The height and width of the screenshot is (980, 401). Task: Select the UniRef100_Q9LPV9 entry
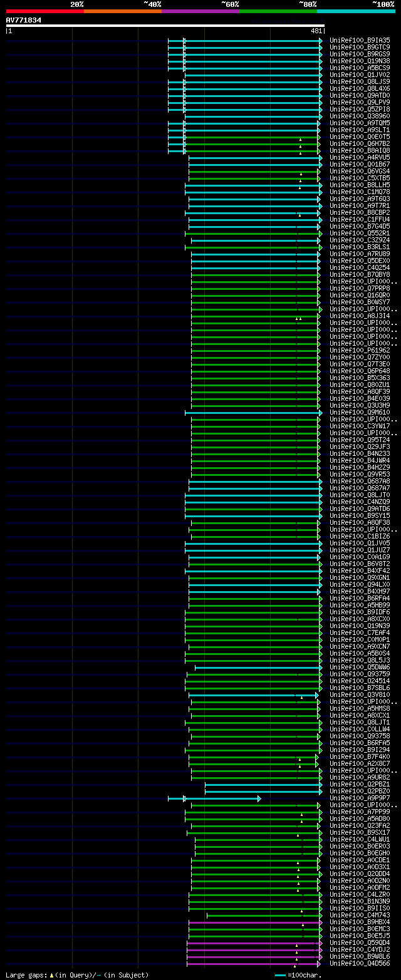360,102
